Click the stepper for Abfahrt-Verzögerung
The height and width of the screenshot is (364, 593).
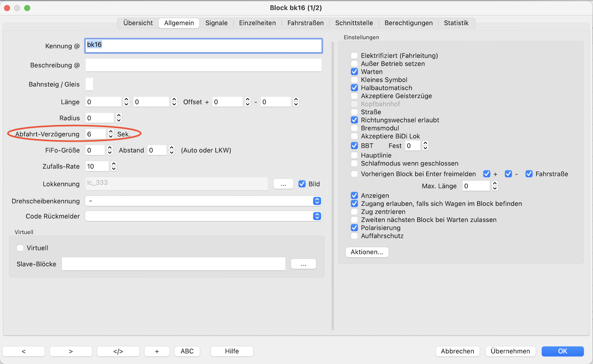(111, 134)
